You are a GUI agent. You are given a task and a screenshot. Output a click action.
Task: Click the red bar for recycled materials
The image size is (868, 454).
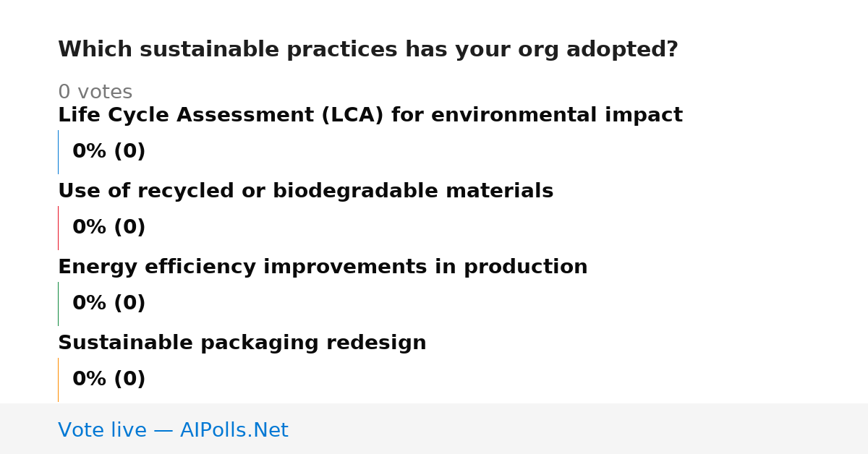(x=58, y=228)
